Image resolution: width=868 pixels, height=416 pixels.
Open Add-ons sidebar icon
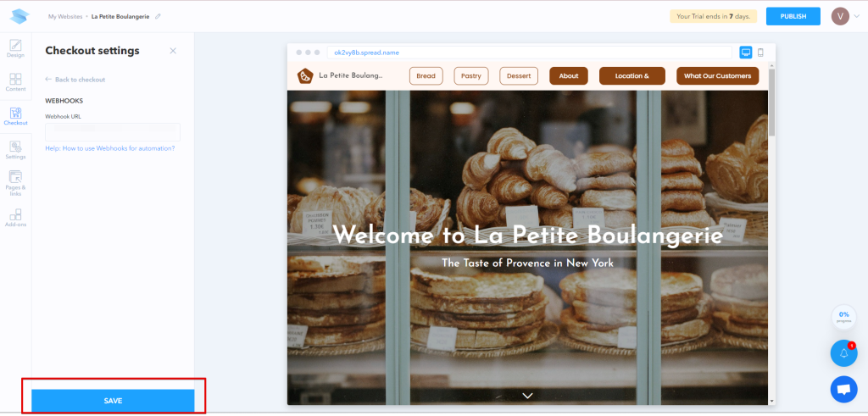pyautogui.click(x=15, y=217)
